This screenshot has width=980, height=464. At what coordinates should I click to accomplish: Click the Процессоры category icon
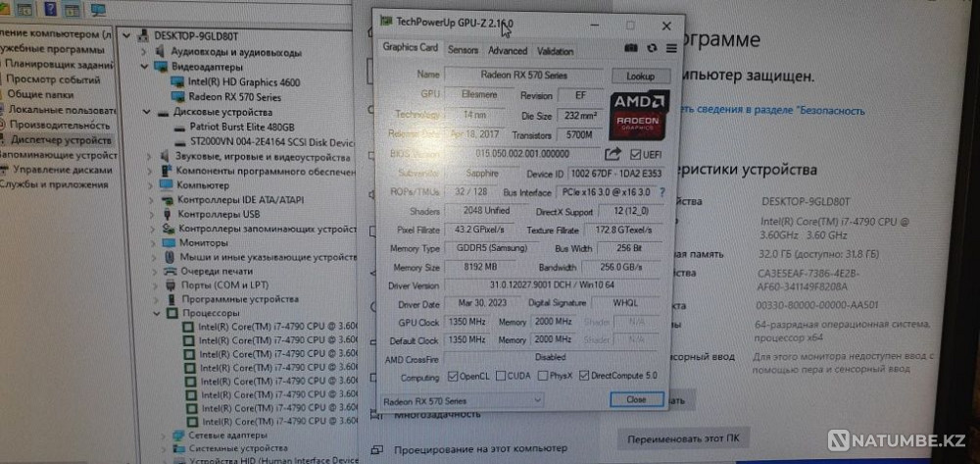(x=172, y=313)
